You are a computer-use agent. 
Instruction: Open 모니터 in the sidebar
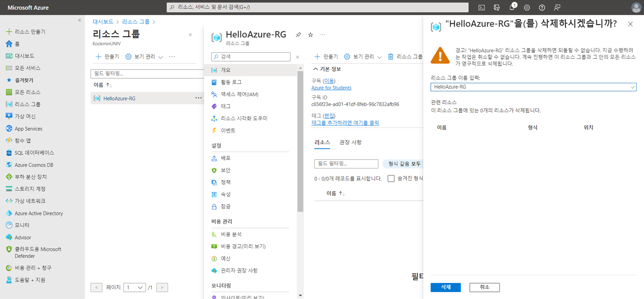[x=18, y=225]
